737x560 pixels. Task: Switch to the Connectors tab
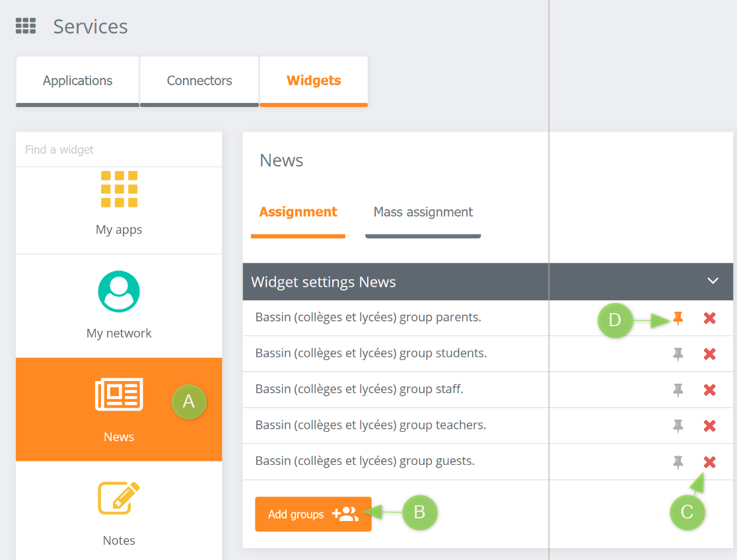point(199,81)
